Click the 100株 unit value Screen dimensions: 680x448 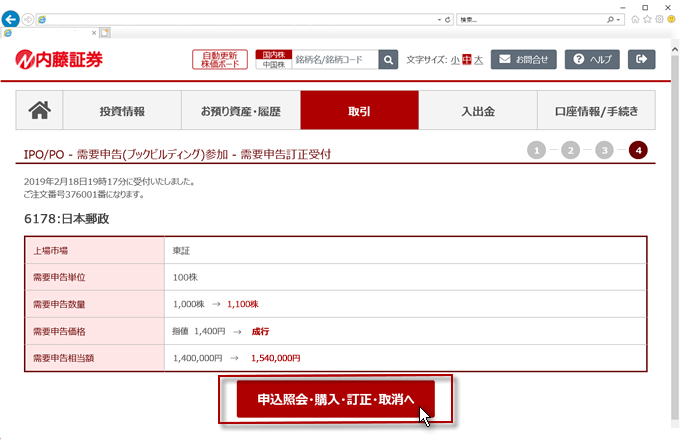click(185, 278)
